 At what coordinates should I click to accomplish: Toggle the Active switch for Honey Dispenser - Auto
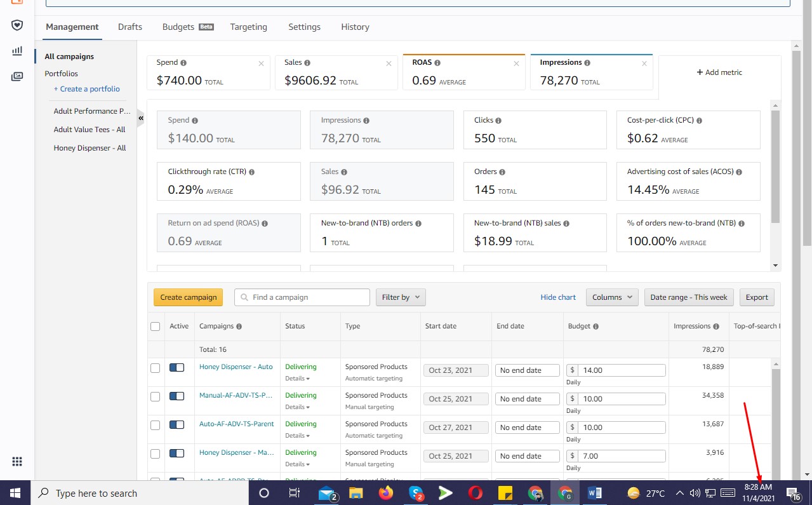(x=176, y=367)
